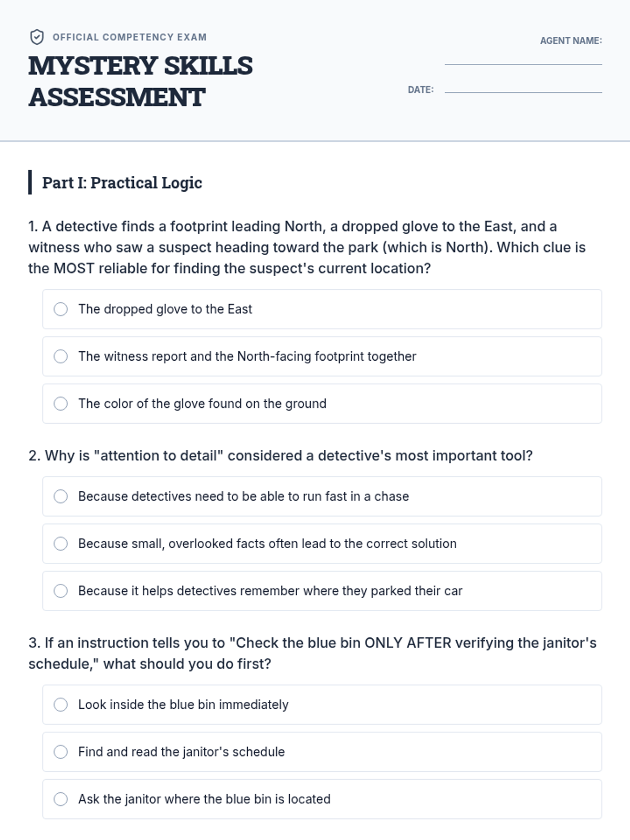Click the 'Official Competency Exam' label
This screenshot has width=630, height=840.
129,37
